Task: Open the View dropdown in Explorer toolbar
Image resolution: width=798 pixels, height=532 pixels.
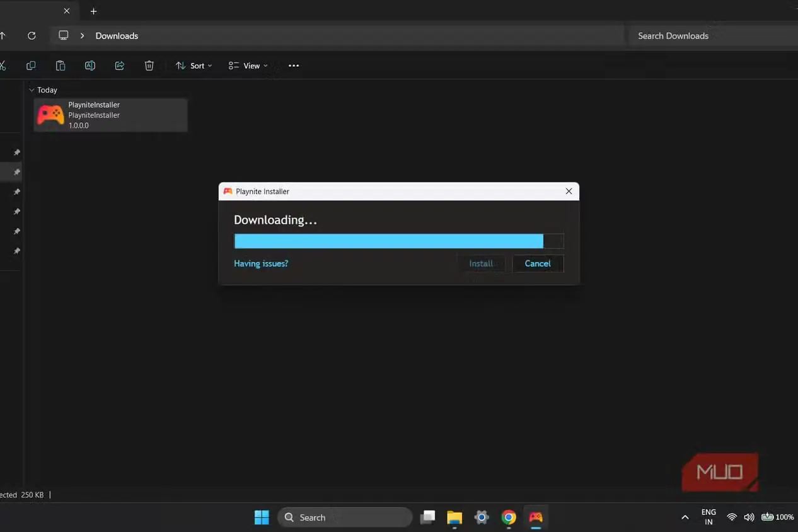Action: [x=248, y=66]
